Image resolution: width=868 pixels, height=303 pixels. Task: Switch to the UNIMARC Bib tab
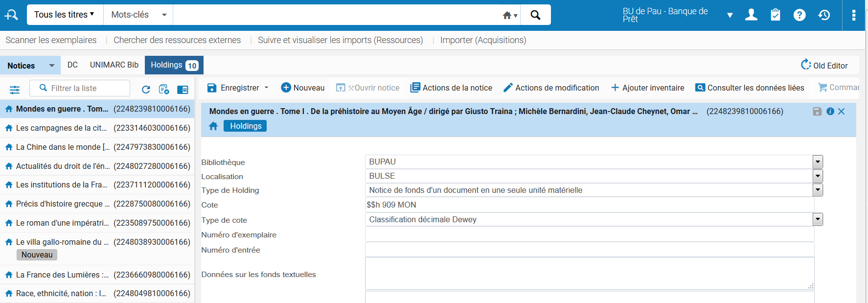[x=114, y=65]
